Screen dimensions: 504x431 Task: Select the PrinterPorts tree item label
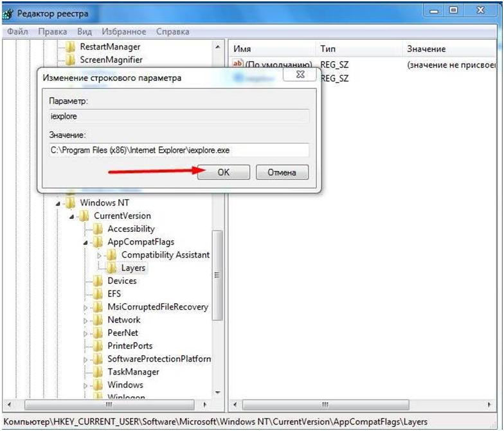tap(130, 346)
